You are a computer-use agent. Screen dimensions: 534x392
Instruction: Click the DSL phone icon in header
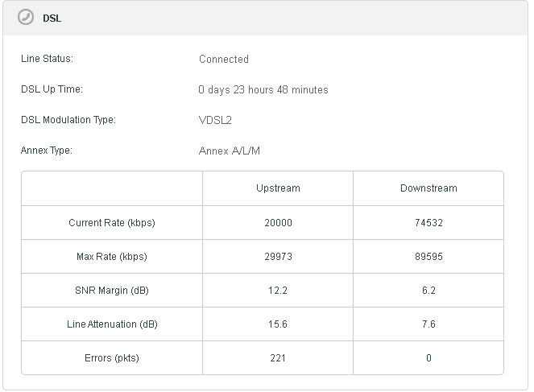pyautogui.click(x=27, y=18)
